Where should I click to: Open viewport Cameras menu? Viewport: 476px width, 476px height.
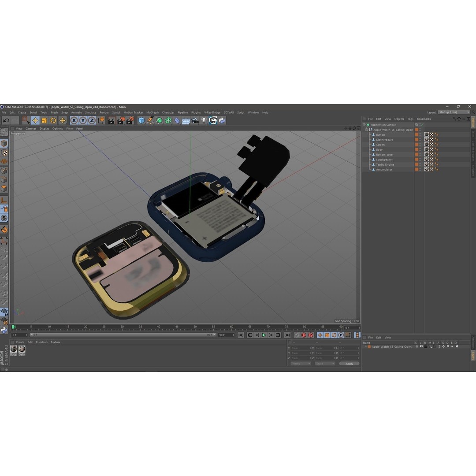(31, 128)
